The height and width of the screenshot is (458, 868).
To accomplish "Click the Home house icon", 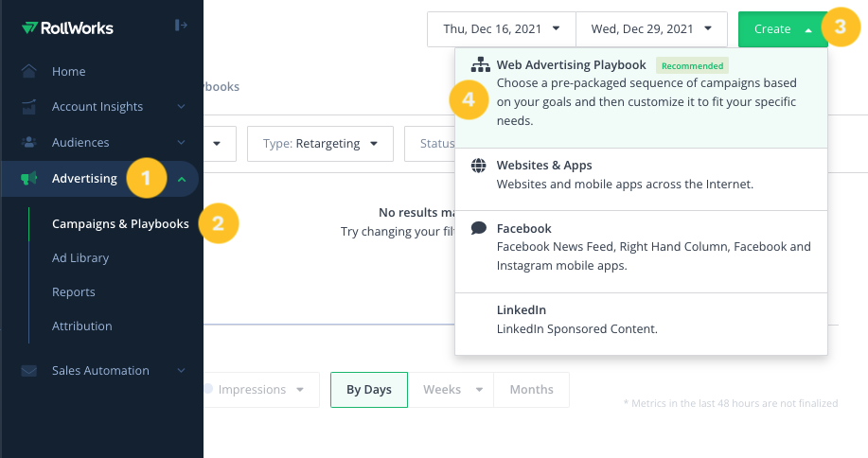I will pyautogui.click(x=28, y=71).
